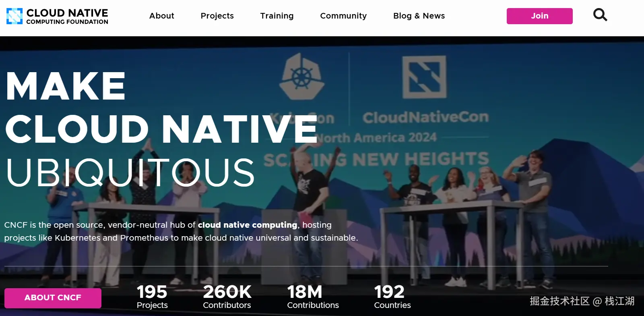This screenshot has width=644, height=316.
Task: Open the Community menu
Action: [343, 16]
